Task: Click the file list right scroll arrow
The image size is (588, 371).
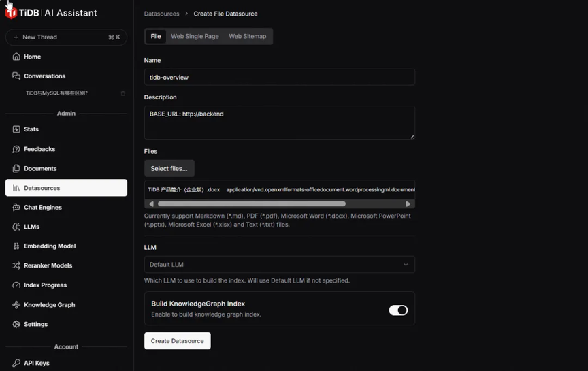Action: (408, 204)
